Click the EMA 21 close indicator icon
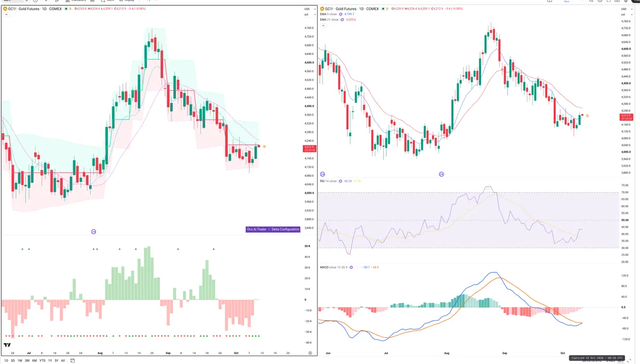 pyautogui.click(x=343, y=20)
